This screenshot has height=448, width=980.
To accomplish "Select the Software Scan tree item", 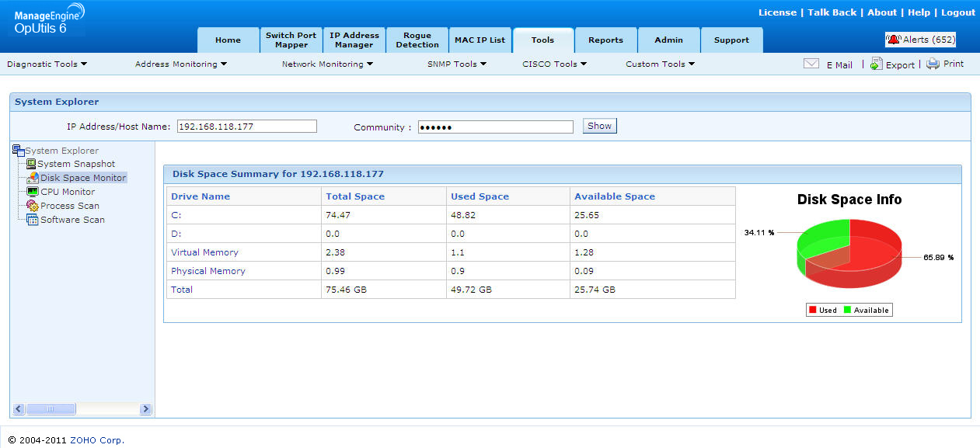I will click(72, 220).
